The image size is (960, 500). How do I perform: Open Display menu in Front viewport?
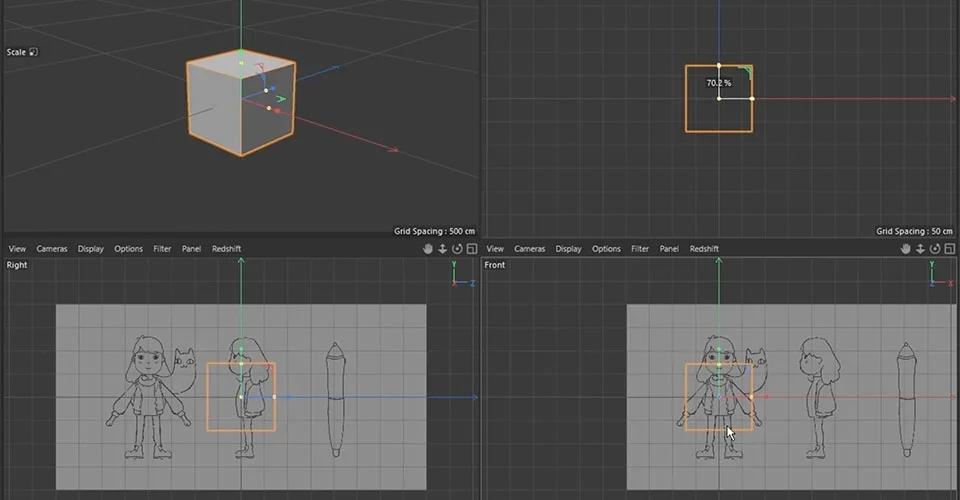click(x=568, y=248)
